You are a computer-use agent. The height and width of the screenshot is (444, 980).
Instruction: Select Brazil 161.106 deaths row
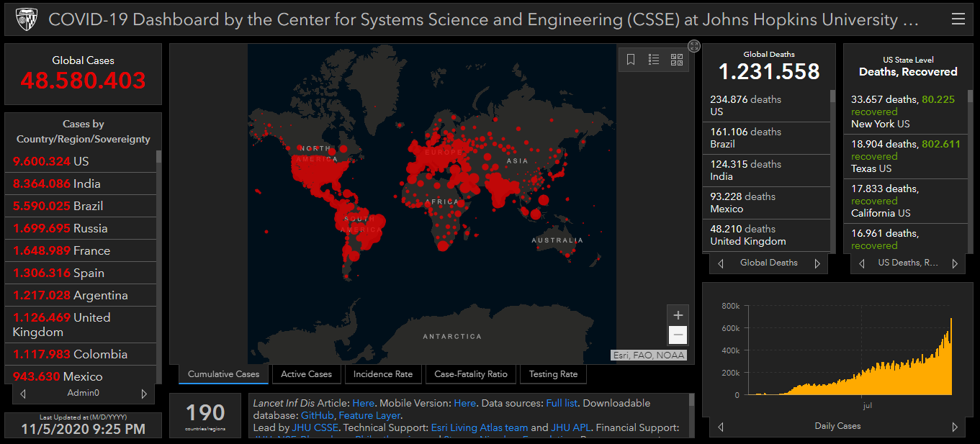pyautogui.click(x=766, y=138)
